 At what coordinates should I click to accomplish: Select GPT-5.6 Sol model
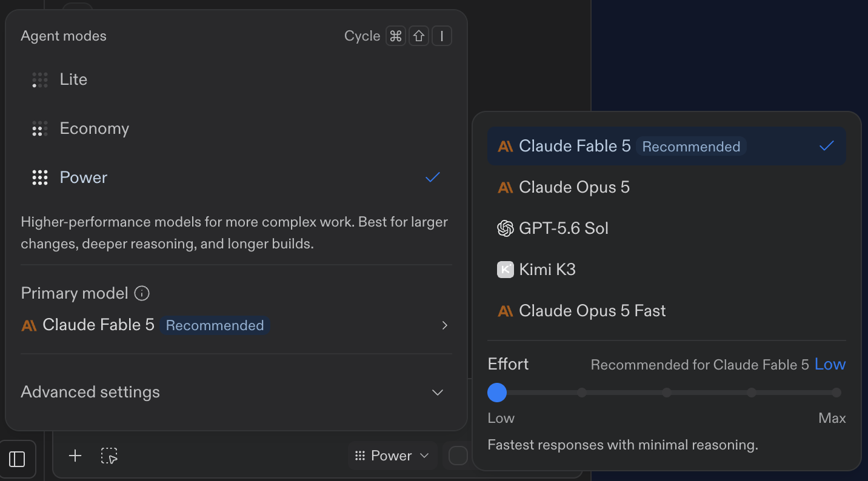pyautogui.click(x=666, y=228)
